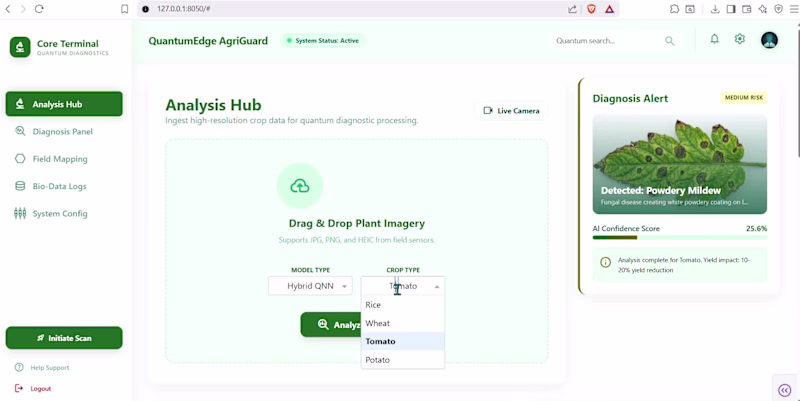Go forward with browser forward arrow
This screenshot has height=401, width=800.
[23, 9]
